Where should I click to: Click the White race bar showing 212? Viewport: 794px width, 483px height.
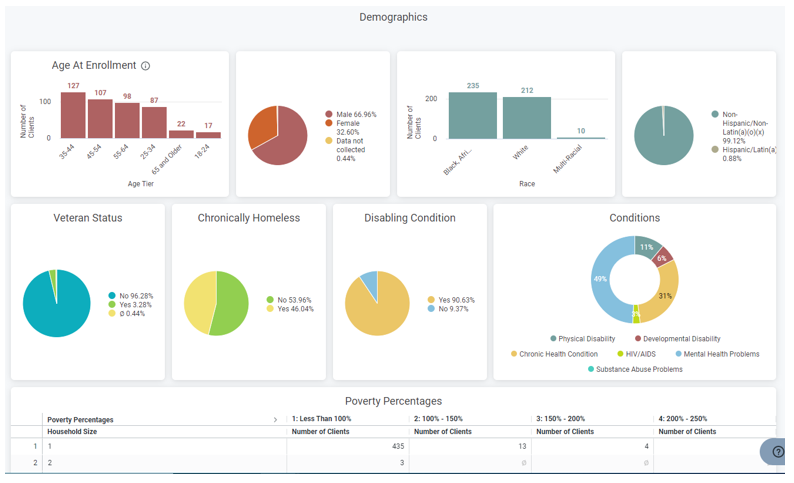[527, 118]
